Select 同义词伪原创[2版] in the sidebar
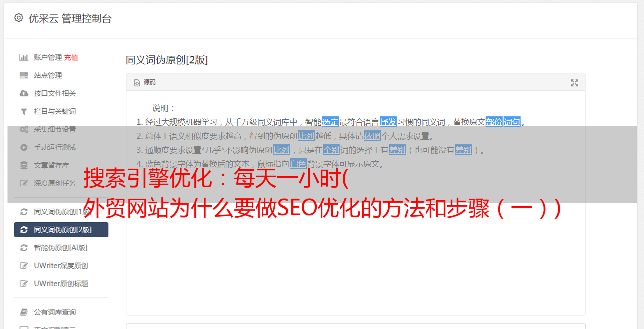 point(61,230)
